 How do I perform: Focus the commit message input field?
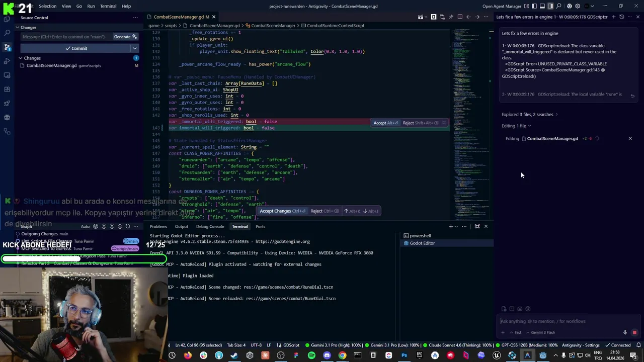pos(66,37)
